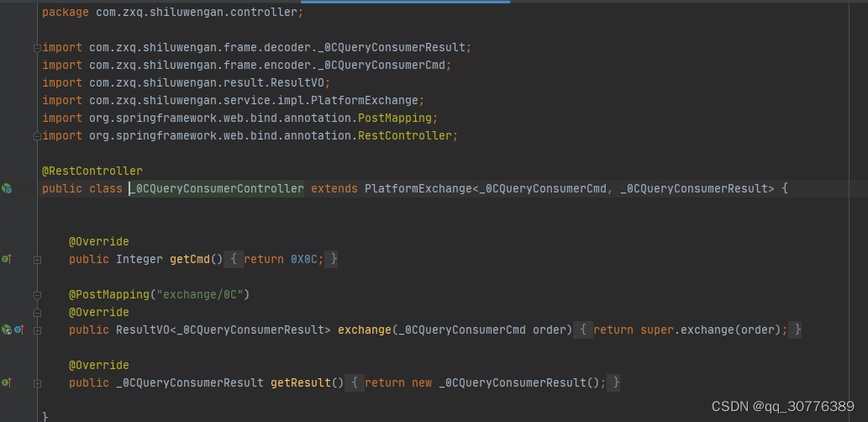Image resolution: width=868 pixels, height=422 pixels.
Task: Click the "exchange/0C" string in PostMapping
Action: point(200,294)
